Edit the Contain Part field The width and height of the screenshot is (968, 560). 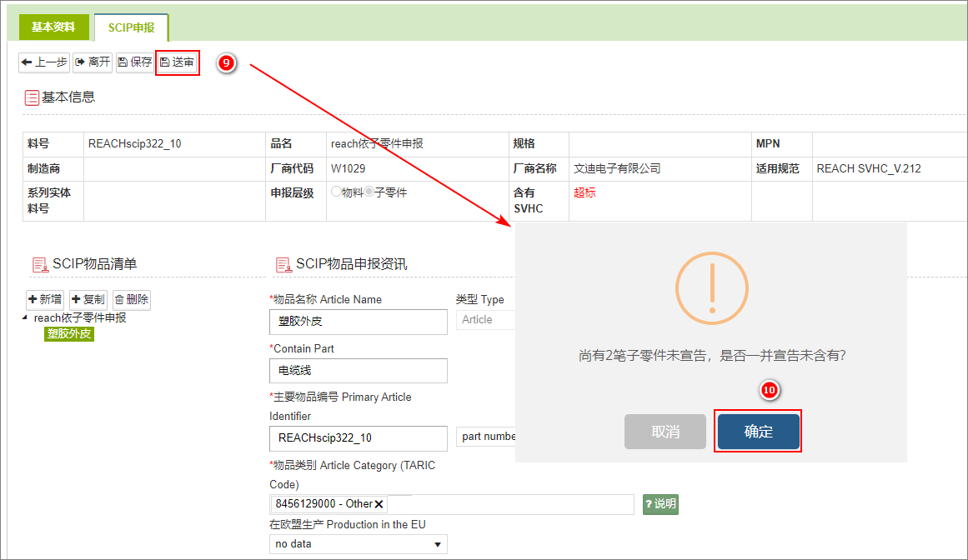(358, 371)
